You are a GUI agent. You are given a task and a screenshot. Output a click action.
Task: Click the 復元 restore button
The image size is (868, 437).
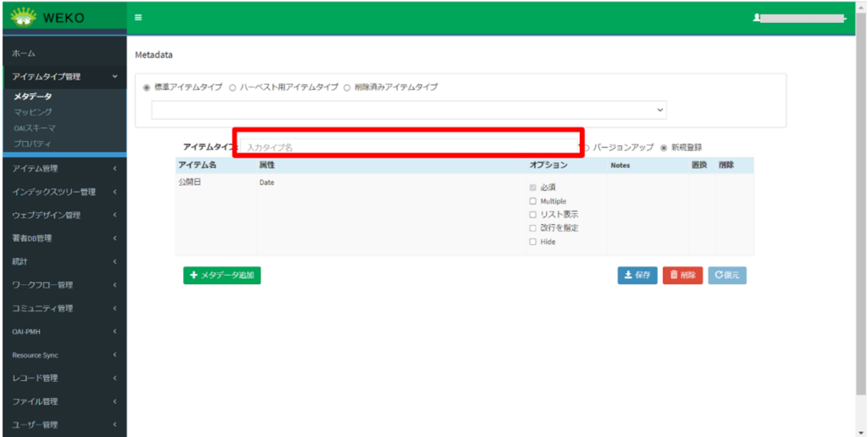pos(726,275)
